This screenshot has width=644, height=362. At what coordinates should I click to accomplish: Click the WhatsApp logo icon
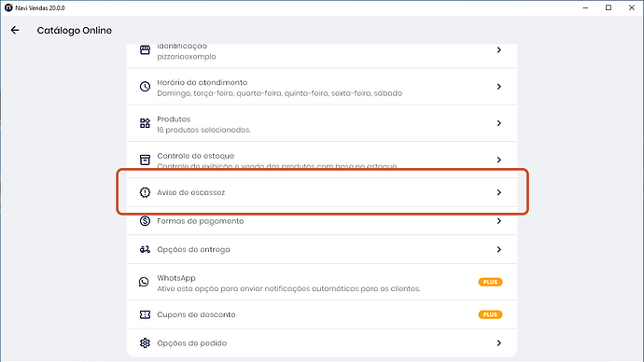[144, 282]
